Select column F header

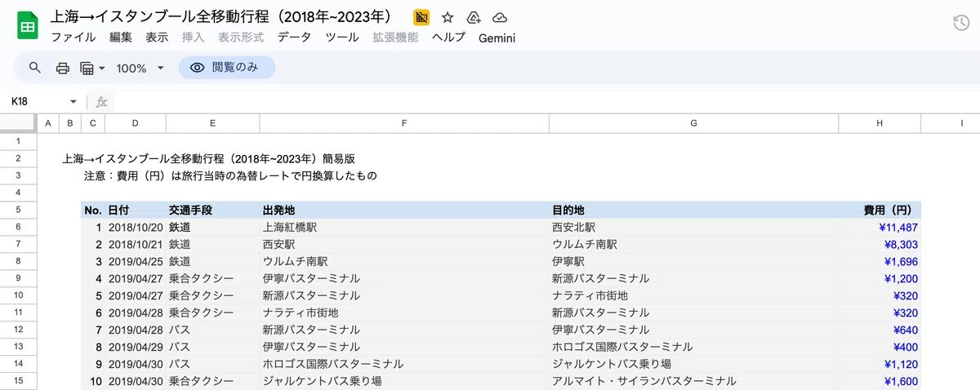404,123
